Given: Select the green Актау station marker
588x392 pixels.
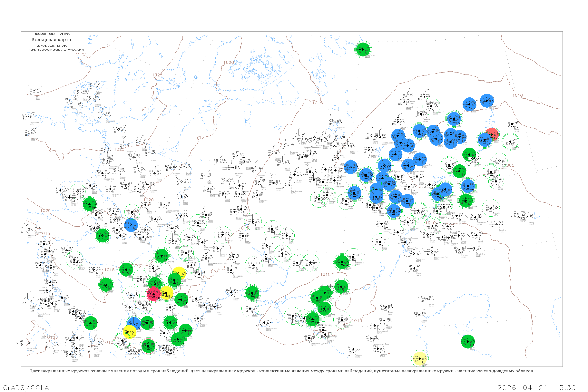Looking at the screenshot, I should [x=468, y=341].
